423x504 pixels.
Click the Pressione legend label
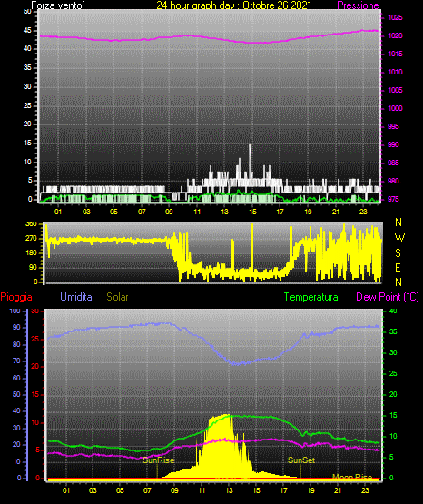coord(358,5)
